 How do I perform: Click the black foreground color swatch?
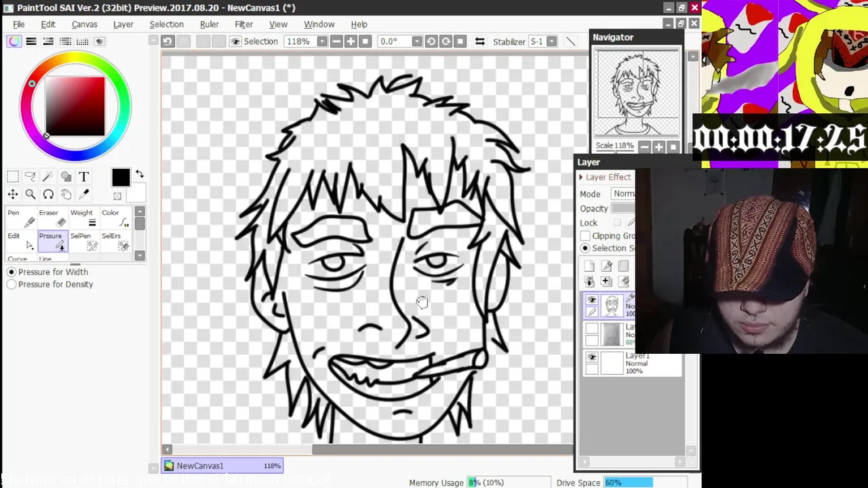pyautogui.click(x=121, y=178)
